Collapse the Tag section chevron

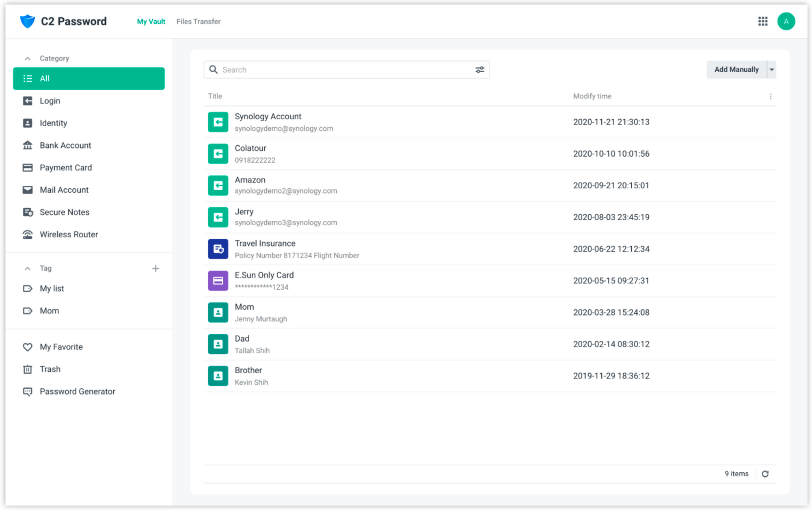click(28, 268)
